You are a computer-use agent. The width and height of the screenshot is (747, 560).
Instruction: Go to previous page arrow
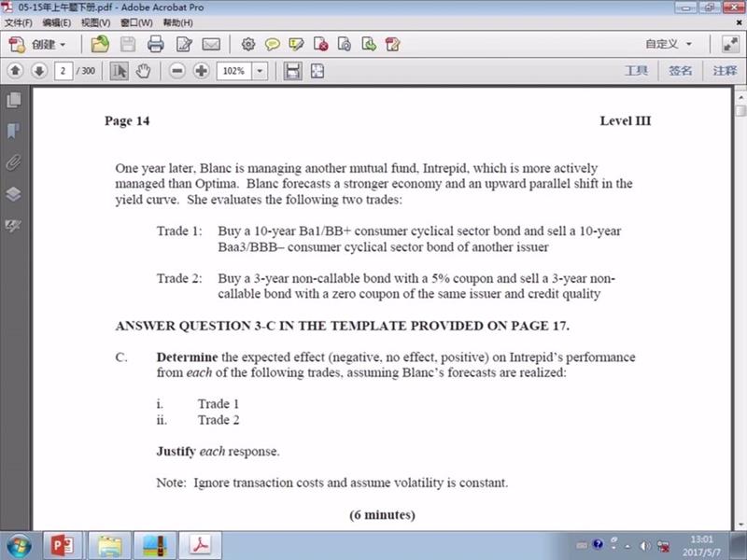(x=15, y=71)
